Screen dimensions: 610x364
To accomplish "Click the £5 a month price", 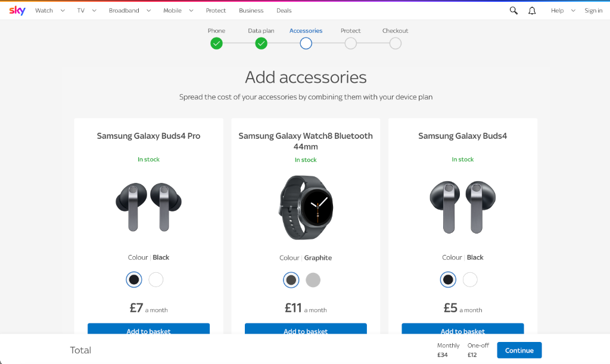I will (463, 308).
